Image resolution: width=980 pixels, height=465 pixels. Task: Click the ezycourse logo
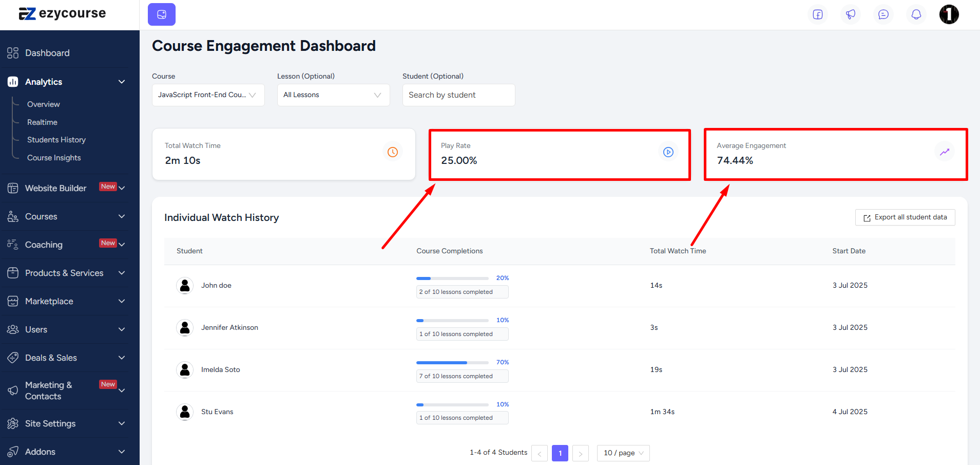tap(62, 14)
